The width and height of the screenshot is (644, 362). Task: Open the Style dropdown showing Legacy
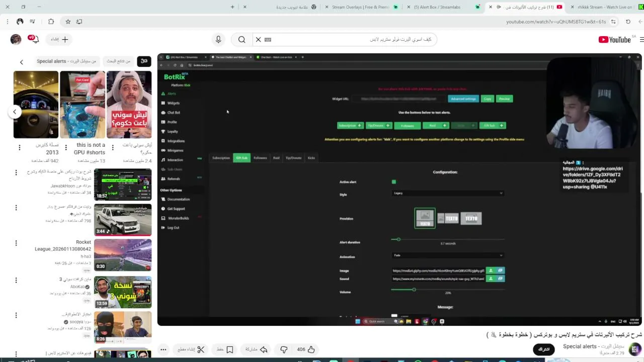(x=447, y=193)
